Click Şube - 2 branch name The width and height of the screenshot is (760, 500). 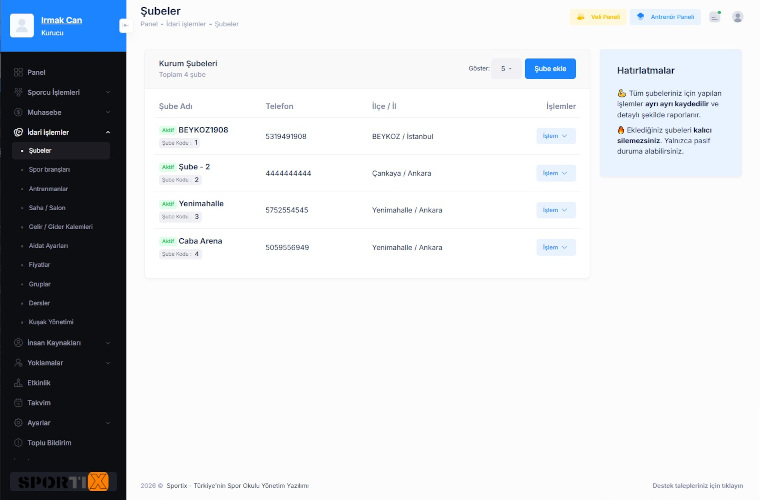194,167
